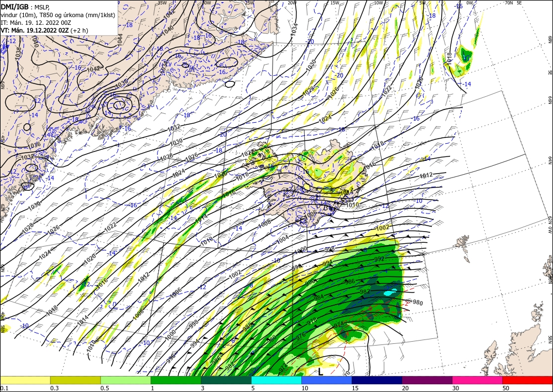The height and width of the screenshot is (392, 553).
Task: Click the '70N 5E' corner grid label
Action: (513, 3)
